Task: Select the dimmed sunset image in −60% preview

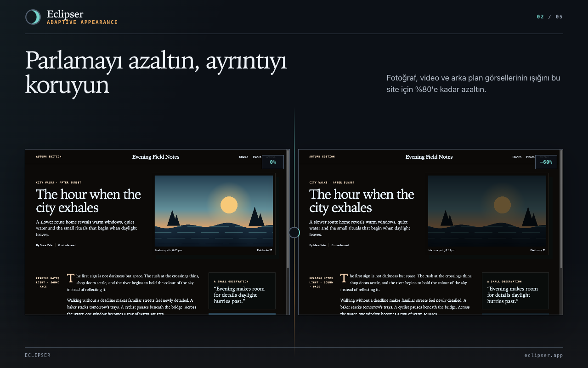Action: click(487, 211)
